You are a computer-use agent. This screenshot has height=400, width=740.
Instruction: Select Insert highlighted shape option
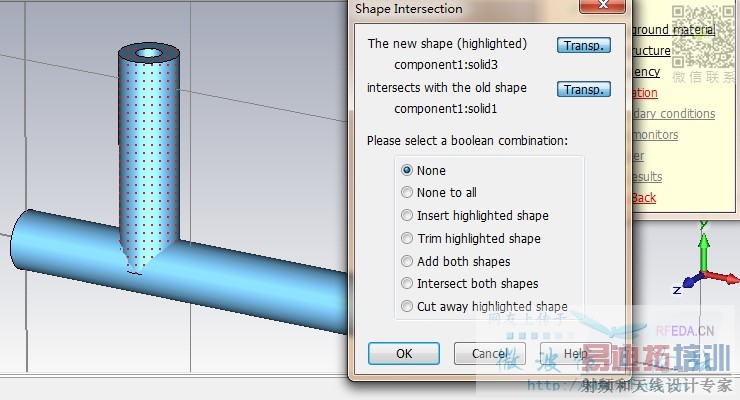coord(407,215)
